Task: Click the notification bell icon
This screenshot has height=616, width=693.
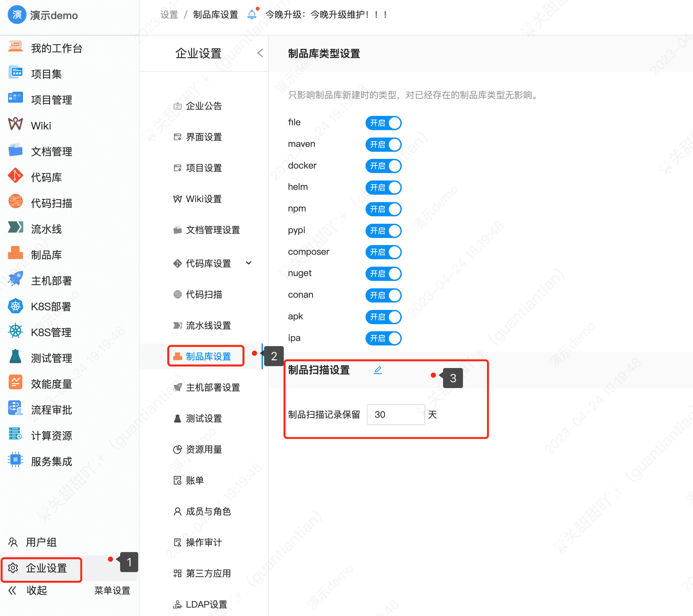Action: coord(252,14)
